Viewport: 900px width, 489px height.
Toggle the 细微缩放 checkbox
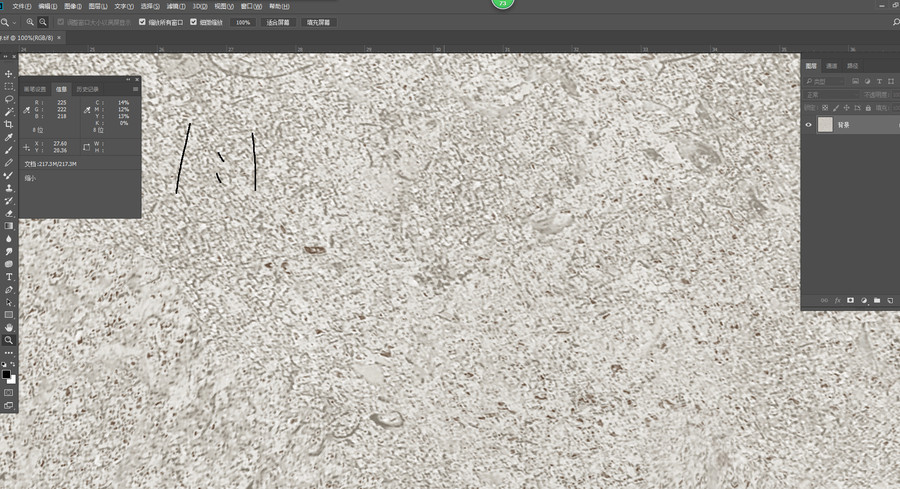[193, 22]
